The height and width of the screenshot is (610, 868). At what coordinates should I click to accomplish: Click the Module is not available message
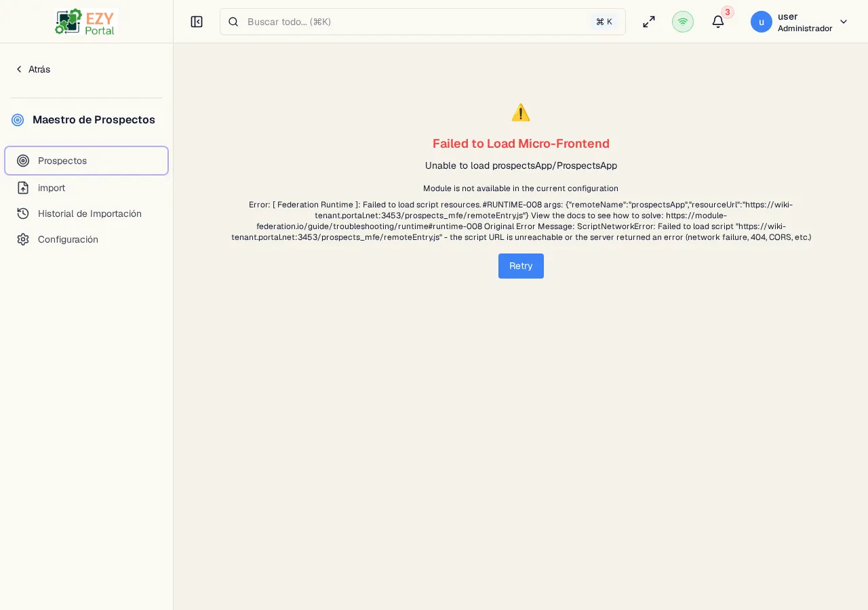click(x=521, y=188)
